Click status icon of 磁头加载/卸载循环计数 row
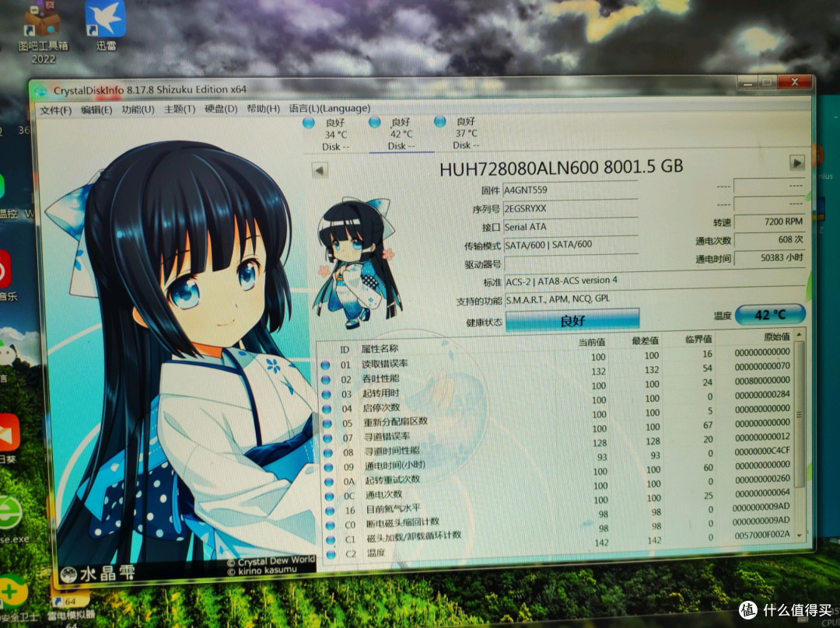 tap(331, 540)
